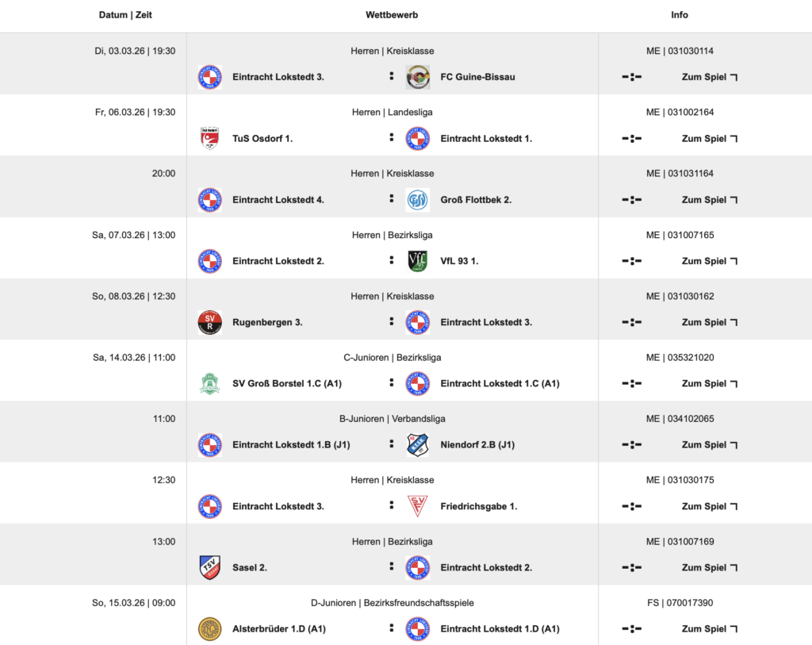Viewport: 812px width, 645px height.
Task: Click the TuS Osdorf club crest
Action: tap(209, 138)
